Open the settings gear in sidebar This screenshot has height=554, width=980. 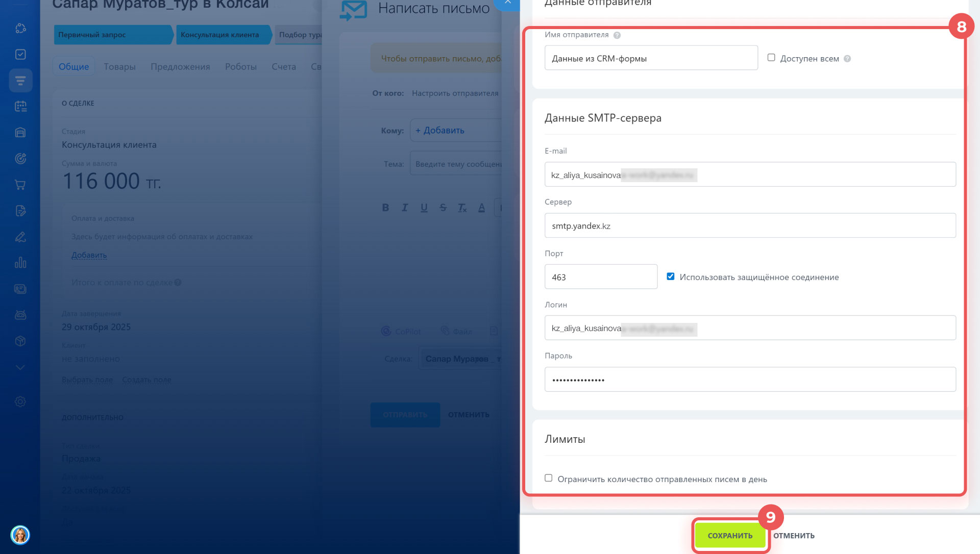coord(20,401)
